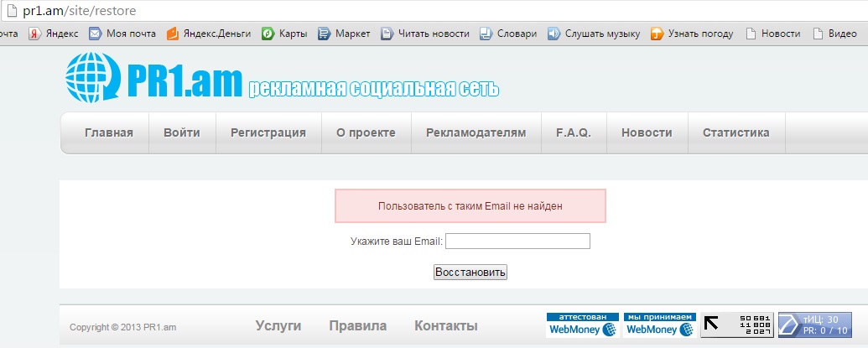Open the Видео bookmark

(834, 34)
